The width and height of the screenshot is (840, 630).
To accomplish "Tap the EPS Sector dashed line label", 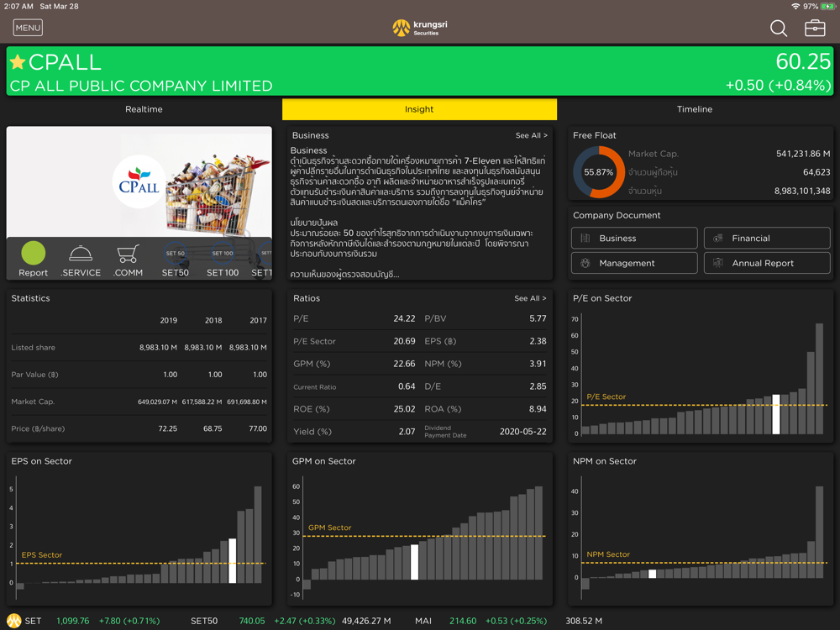I will 42,555.
